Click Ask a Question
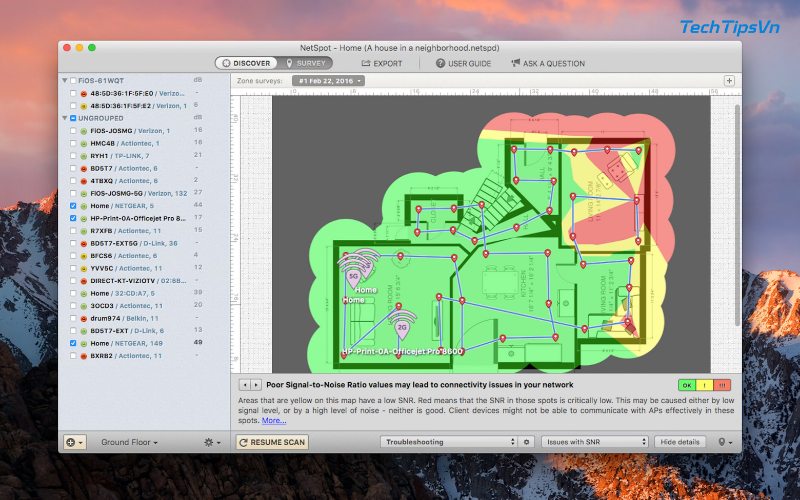Viewport: 800px width, 500px height. tap(548, 63)
